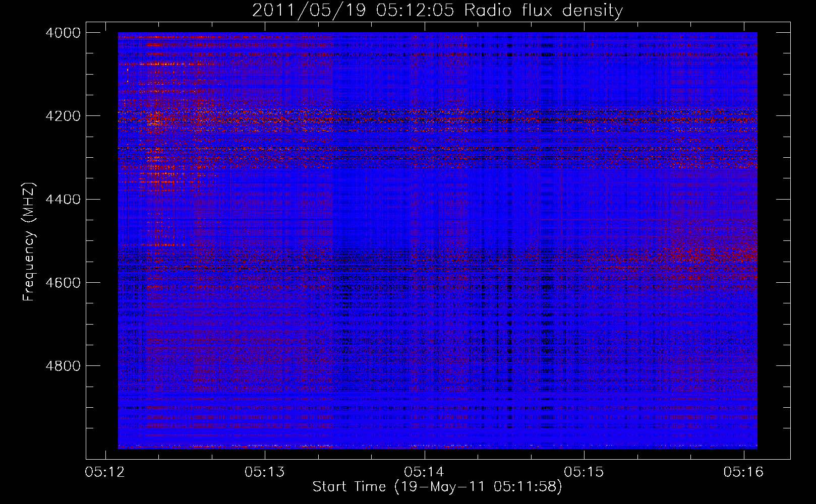Click the '05:12' time axis label
Screen dimensions: 816x504
coord(105,472)
